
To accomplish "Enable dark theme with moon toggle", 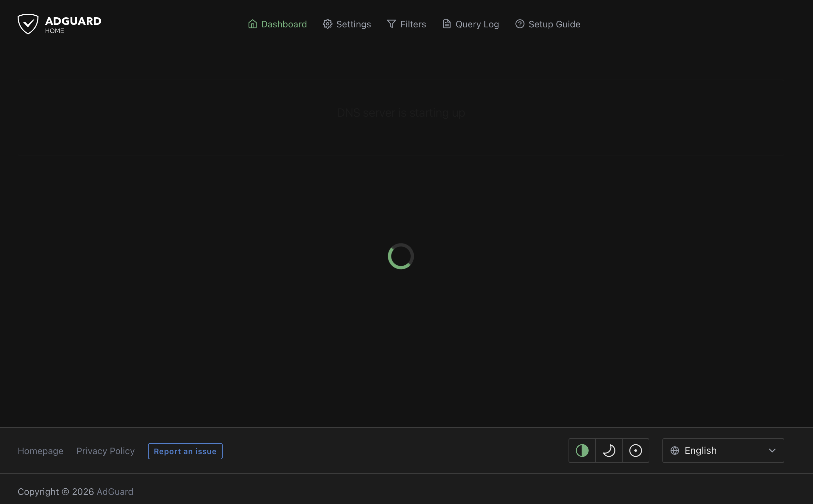I will (x=609, y=451).
